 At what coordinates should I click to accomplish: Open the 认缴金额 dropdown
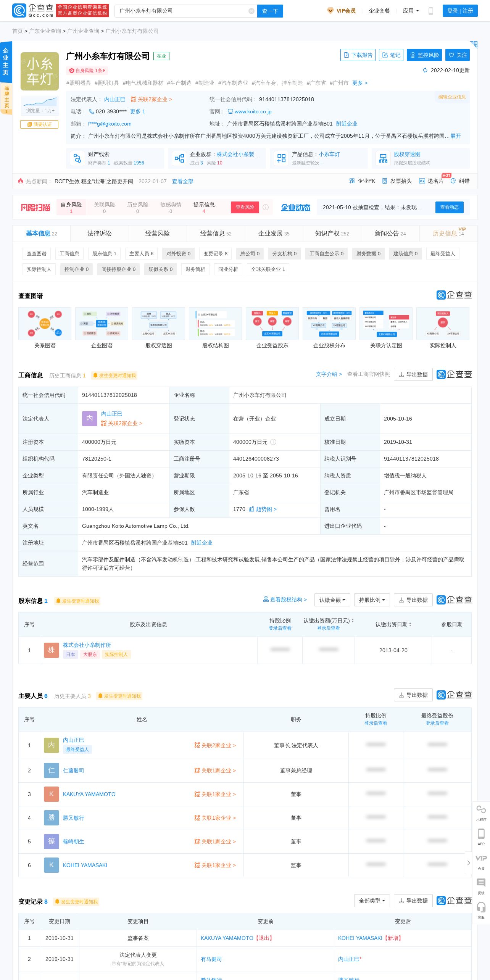(x=332, y=600)
